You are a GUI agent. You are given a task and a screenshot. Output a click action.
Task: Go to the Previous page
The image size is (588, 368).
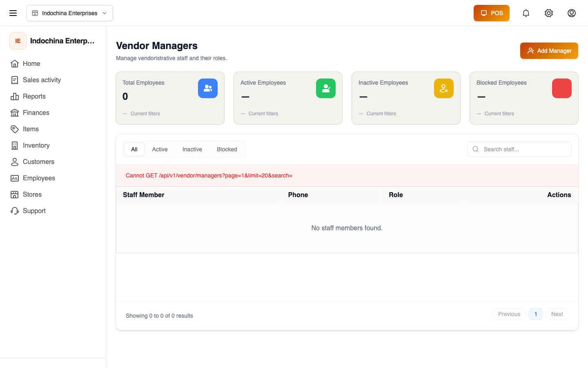(509, 314)
